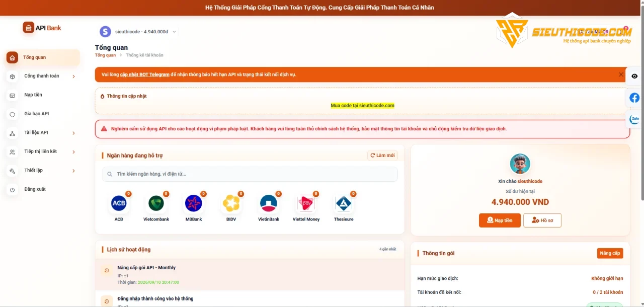Click the 4.940.000 VND balance text

pyautogui.click(x=520, y=202)
